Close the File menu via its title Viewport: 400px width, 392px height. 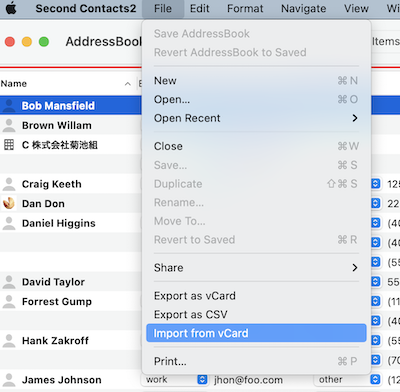coord(163,8)
